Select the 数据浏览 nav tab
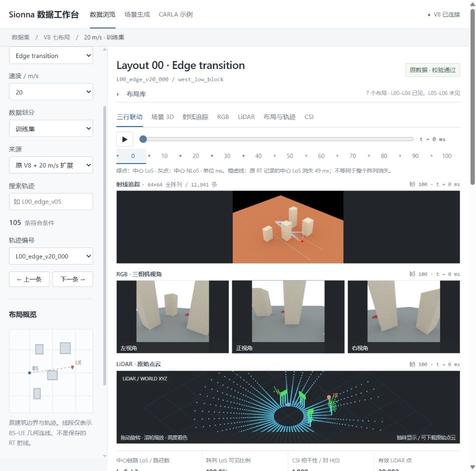476x471 pixels. tap(102, 14)
